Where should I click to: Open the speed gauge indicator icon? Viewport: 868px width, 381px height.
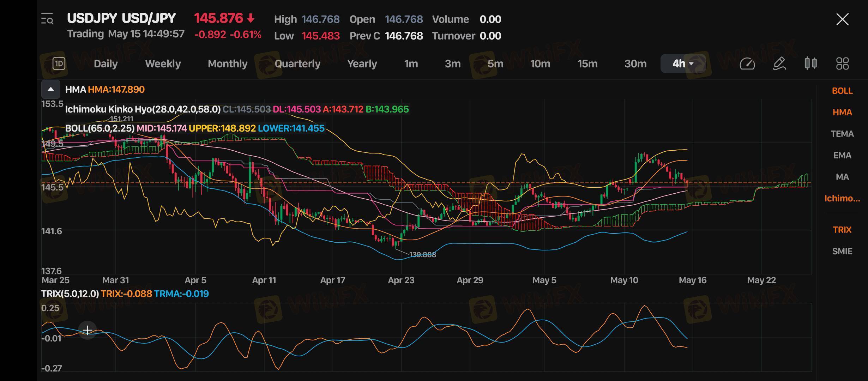coord(747,64)
